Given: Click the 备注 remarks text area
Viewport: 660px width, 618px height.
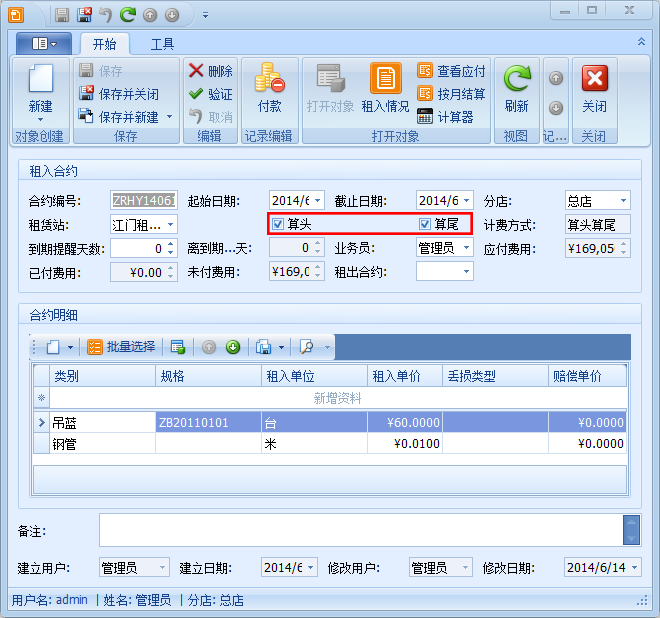Looking at the screenshot, I should pyautogui.click(x=361, y=530).
